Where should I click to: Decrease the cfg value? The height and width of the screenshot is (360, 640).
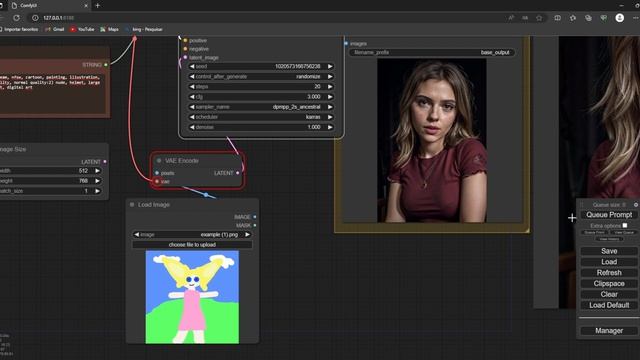click(x=192, y=97)
